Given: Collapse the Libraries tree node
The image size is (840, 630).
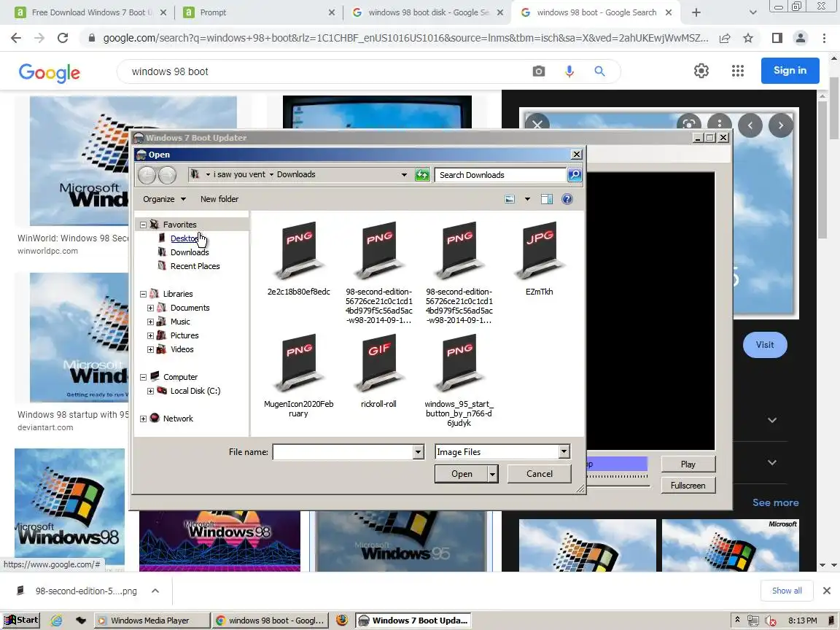Looking at the screenshot, I should pyautogui.click(x=143, y=294).
